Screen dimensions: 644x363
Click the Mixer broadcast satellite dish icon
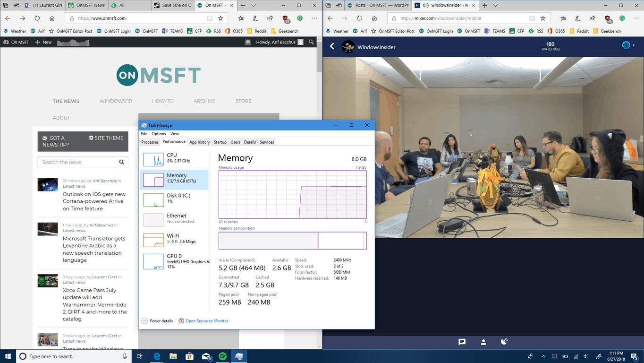coord(504,342)
